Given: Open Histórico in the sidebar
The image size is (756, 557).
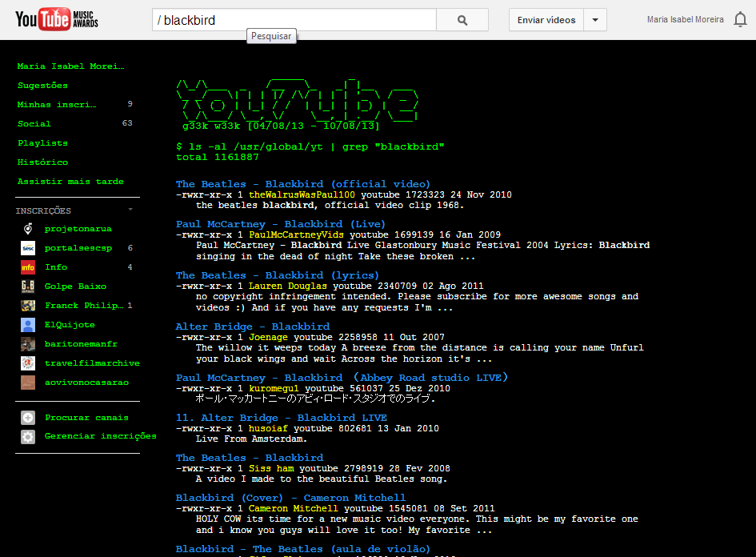Looking at the screenshot, I should 43,162.
